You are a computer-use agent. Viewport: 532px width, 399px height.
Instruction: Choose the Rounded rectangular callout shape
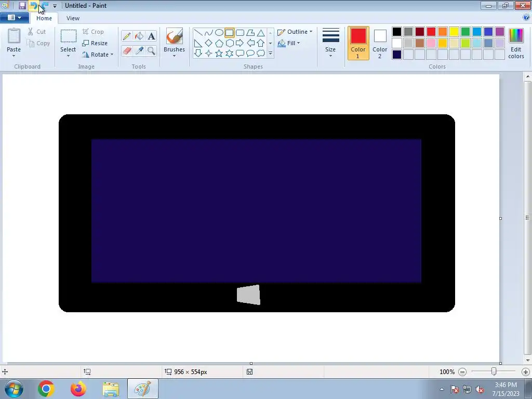[x=240, y=54]
